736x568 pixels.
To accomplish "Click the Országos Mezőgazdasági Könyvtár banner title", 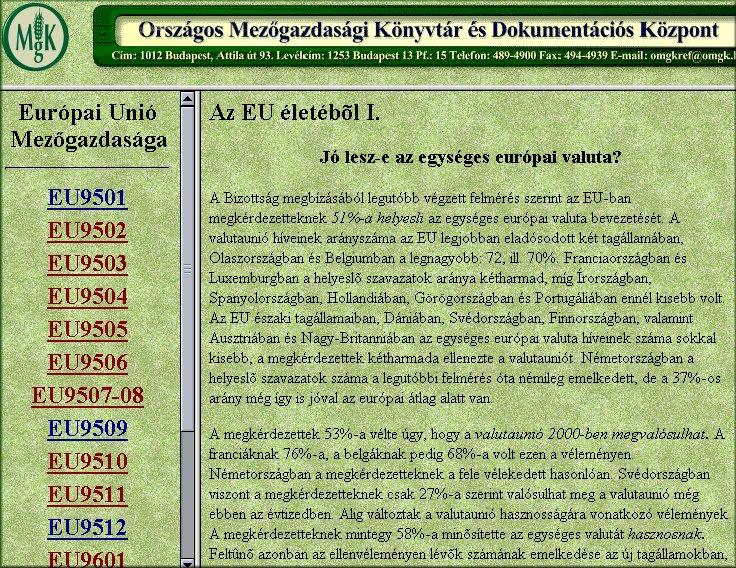I will point(428,30).
